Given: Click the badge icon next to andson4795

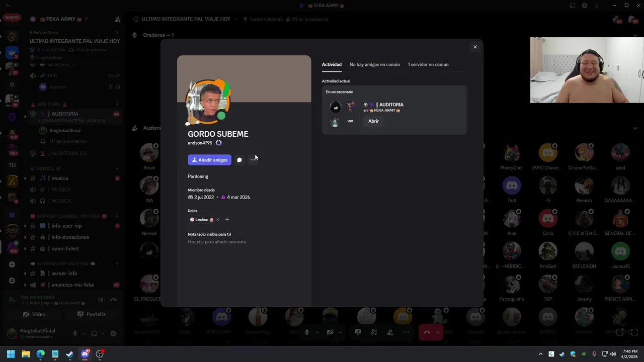Looking at the screenshot, I should tap(218, 143).
